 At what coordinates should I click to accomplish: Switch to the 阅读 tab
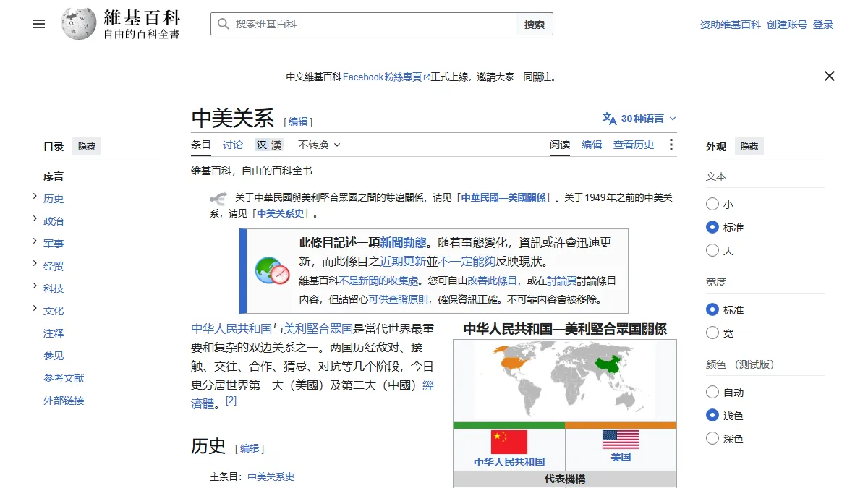click(x=560, y=145)
